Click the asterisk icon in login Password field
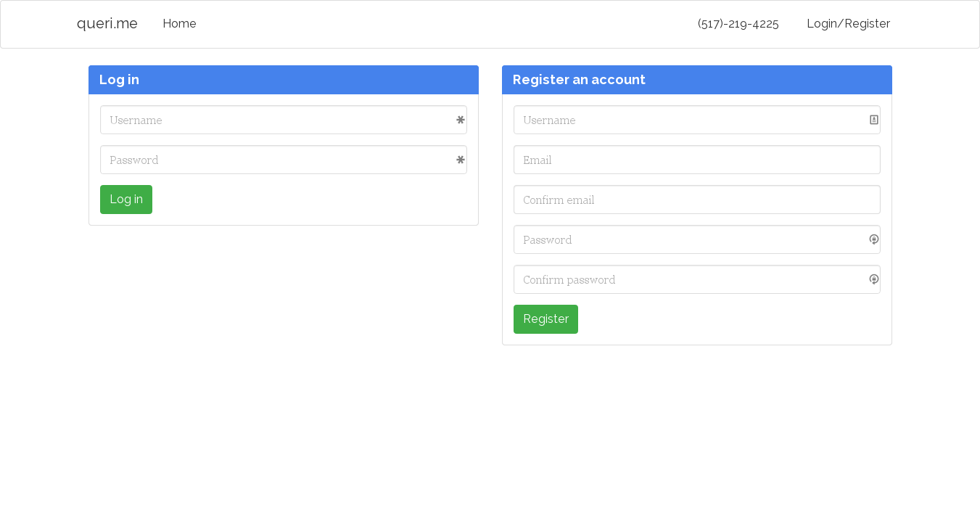The image size is (980, 505). click(460, 160)
